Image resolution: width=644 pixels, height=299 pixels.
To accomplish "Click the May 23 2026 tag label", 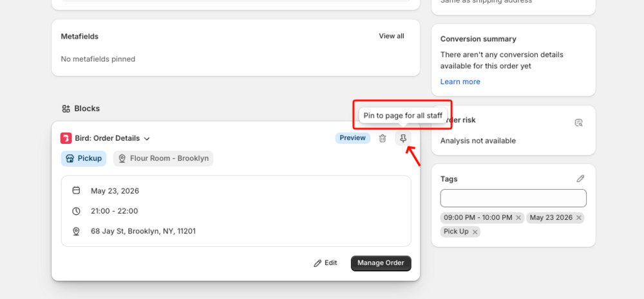I will pyautogui.click(x=551, y=218).
